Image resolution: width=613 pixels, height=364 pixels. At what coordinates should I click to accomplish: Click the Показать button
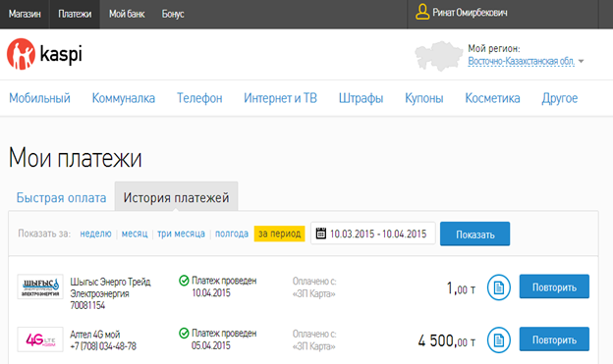coord(475,234)
